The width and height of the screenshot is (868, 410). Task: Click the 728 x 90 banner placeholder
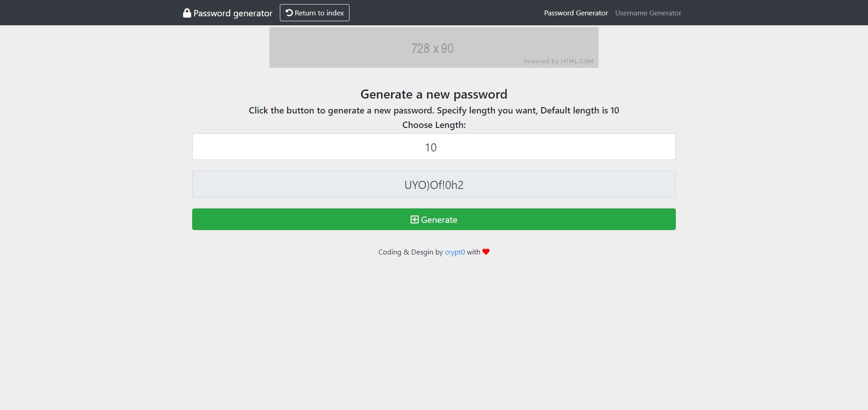[434, 47]
